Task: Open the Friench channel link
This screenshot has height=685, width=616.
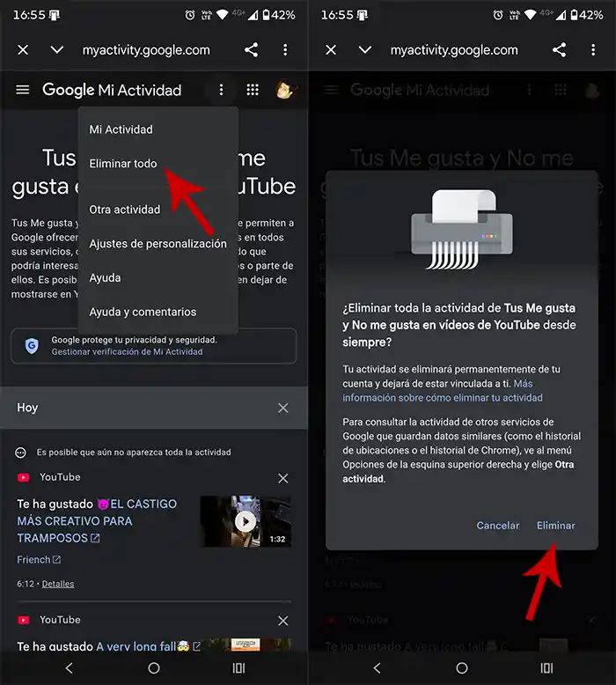Action: [x=39, y=560]
